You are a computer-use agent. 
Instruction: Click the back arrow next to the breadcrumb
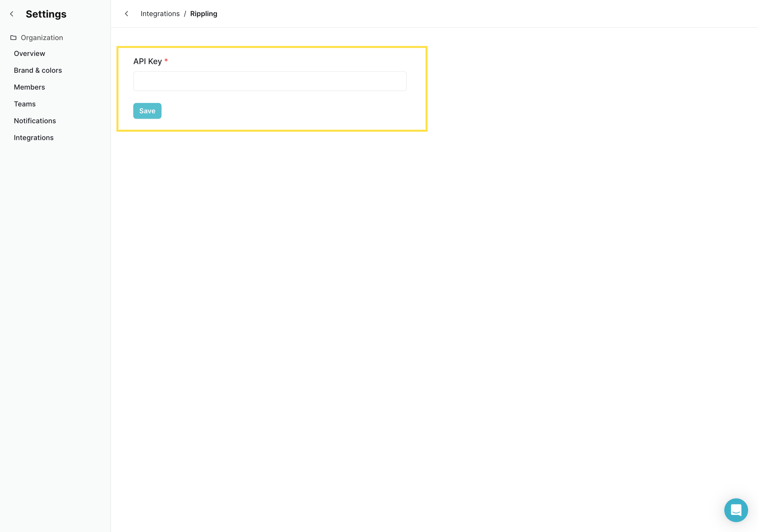point(126,14)
